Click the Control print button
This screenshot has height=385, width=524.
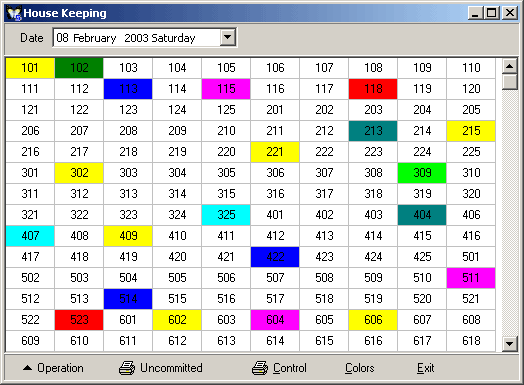[279, 368]
